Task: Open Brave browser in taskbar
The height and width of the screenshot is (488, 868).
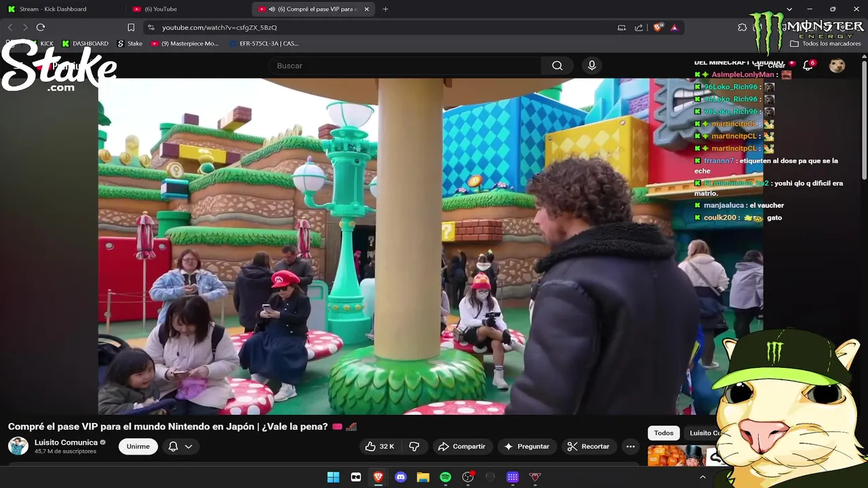Action: (x=378, y=477)
